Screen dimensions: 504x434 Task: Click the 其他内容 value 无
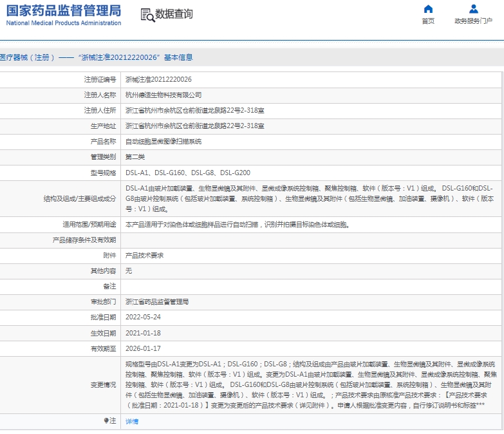(x=129, y=271)
